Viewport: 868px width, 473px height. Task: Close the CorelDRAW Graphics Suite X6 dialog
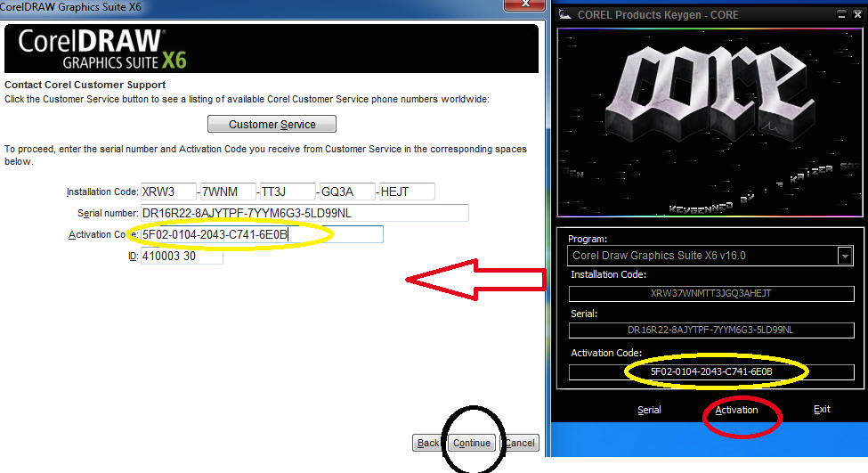525,4
